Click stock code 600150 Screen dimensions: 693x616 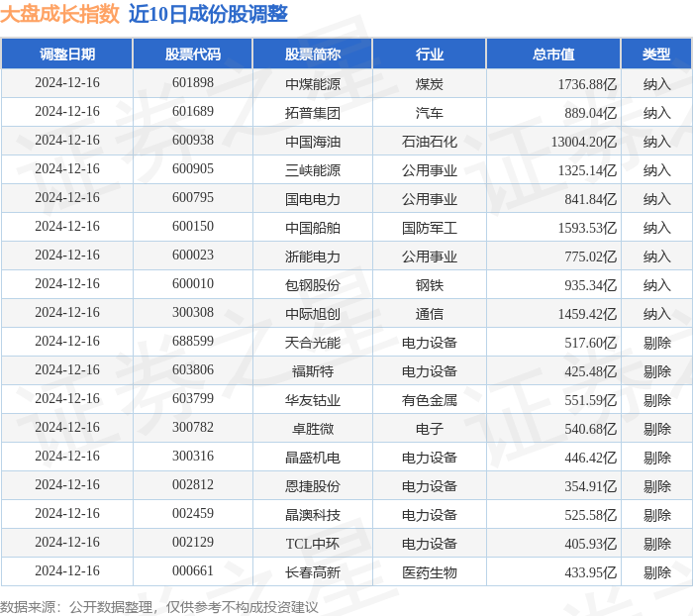tap(193, 227)
